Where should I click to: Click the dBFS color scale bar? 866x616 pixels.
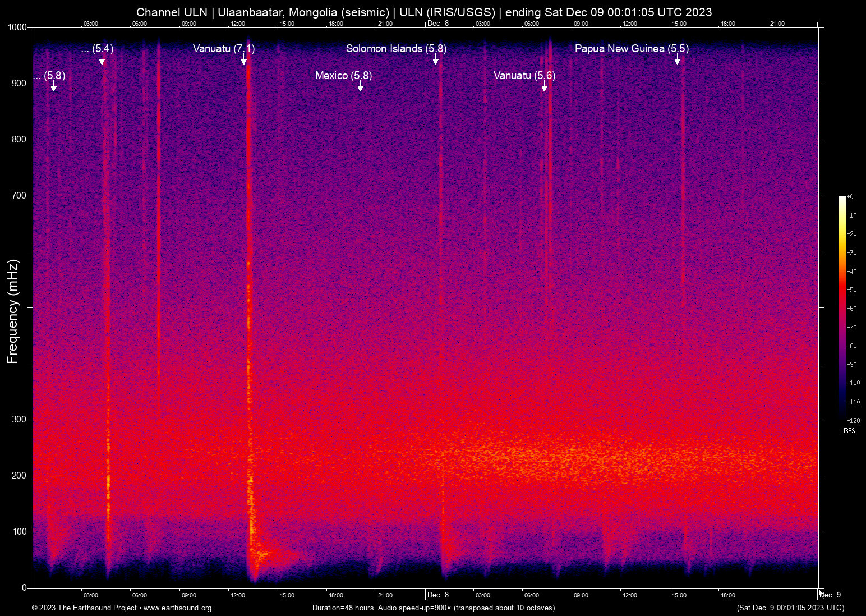click(x=842, y=307)
